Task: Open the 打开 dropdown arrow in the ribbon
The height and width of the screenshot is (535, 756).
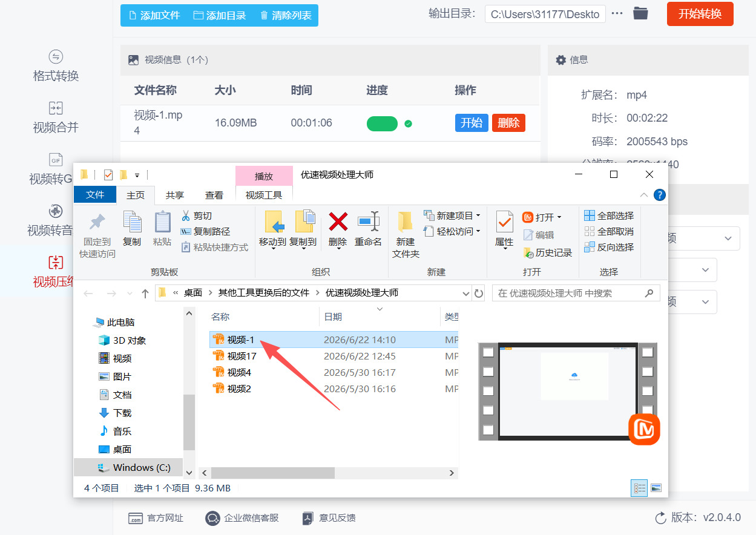Action: point(559,217)
